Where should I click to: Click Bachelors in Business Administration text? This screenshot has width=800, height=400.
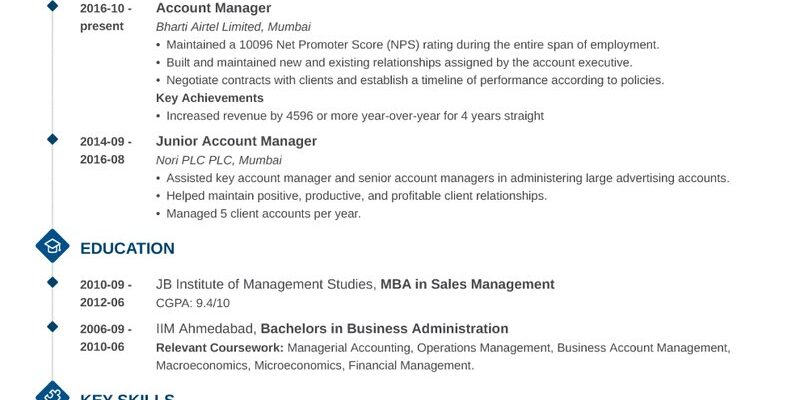384,329
